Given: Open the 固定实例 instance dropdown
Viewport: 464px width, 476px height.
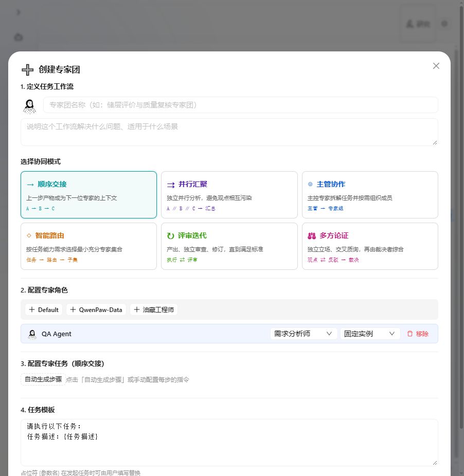Looking at the screenshot, I should click(x=370, y=334).
